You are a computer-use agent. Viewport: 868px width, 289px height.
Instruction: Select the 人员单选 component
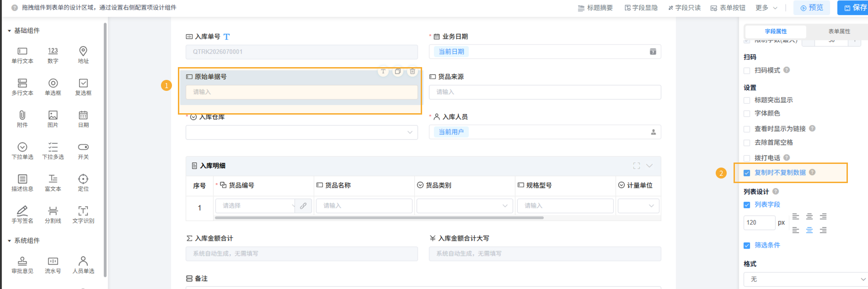83,265
